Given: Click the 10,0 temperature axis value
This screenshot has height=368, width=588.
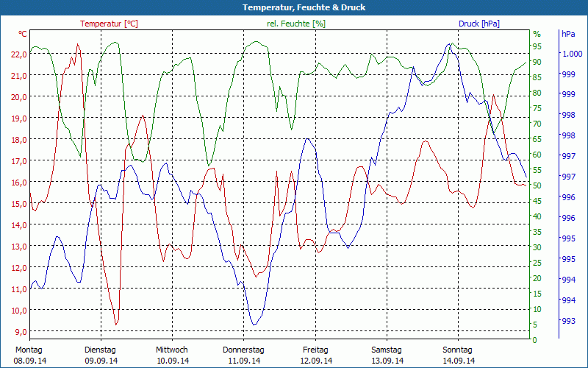Looking at the screenshot, I should click(x=19, y=311).
